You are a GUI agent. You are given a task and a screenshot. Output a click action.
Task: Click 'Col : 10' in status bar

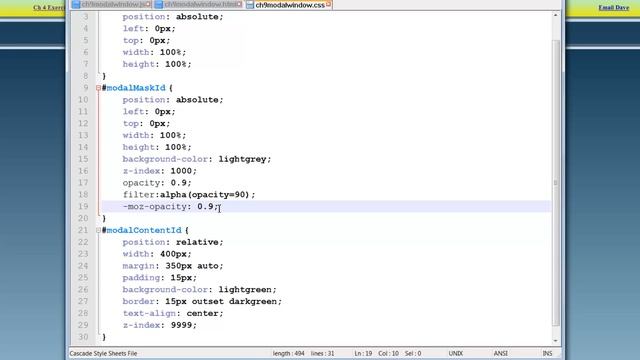click(388, 353)
